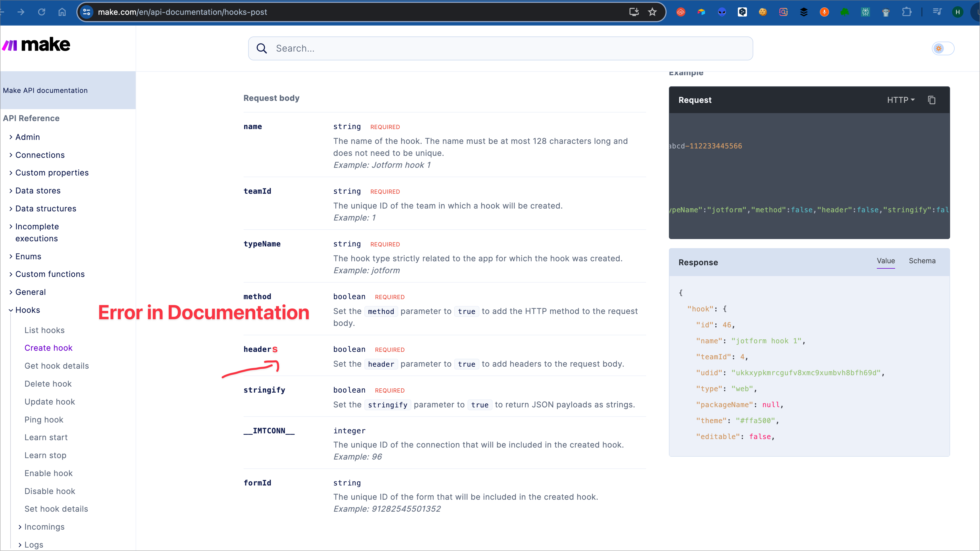Select the Value response tab

click(886, 261)
